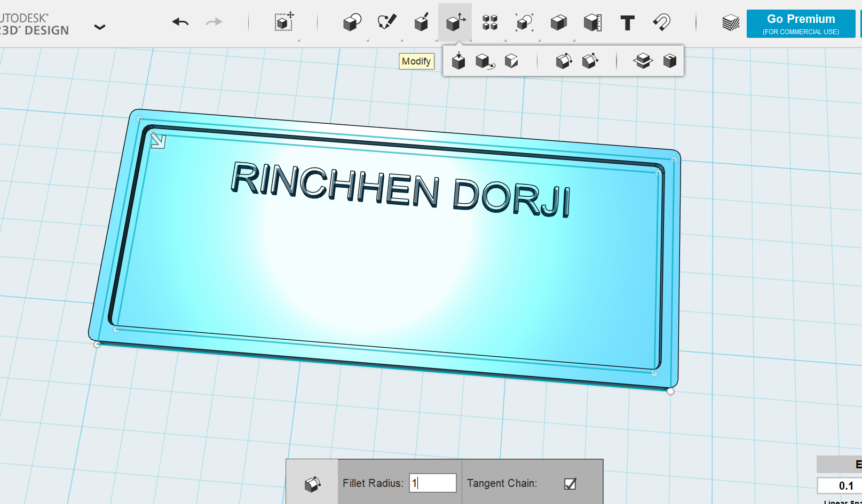Click Go Premium button
Image resolution: width=862 pixels, height=504 pixels.
pos(801,24)
